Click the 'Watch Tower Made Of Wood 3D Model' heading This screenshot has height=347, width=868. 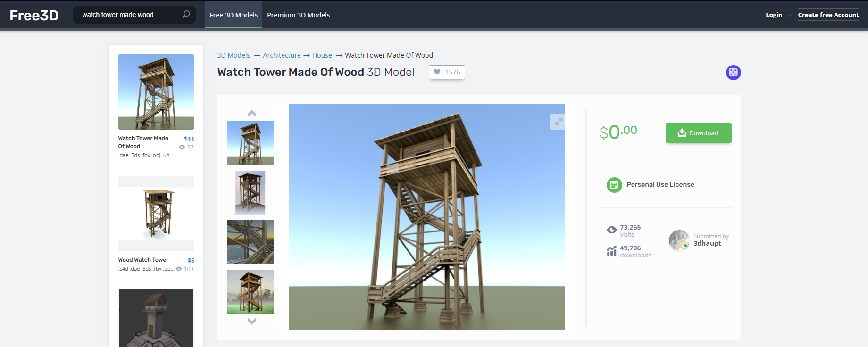tap(316, 72)
